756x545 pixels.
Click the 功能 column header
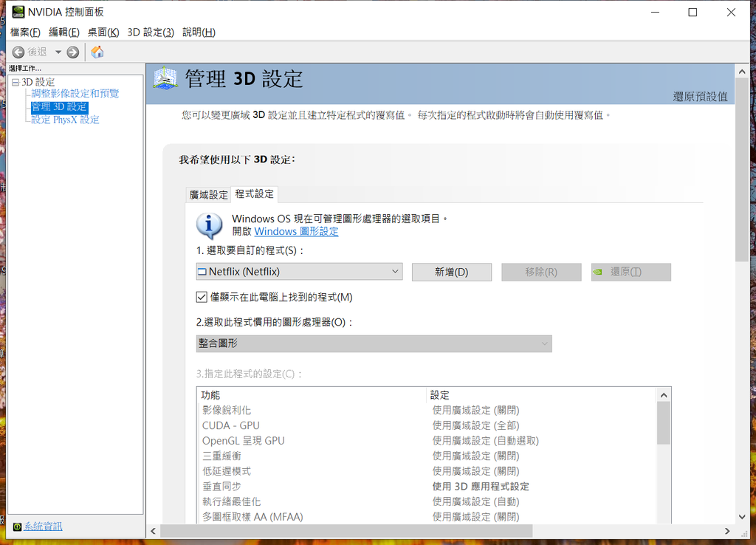[x=312, y=395]
